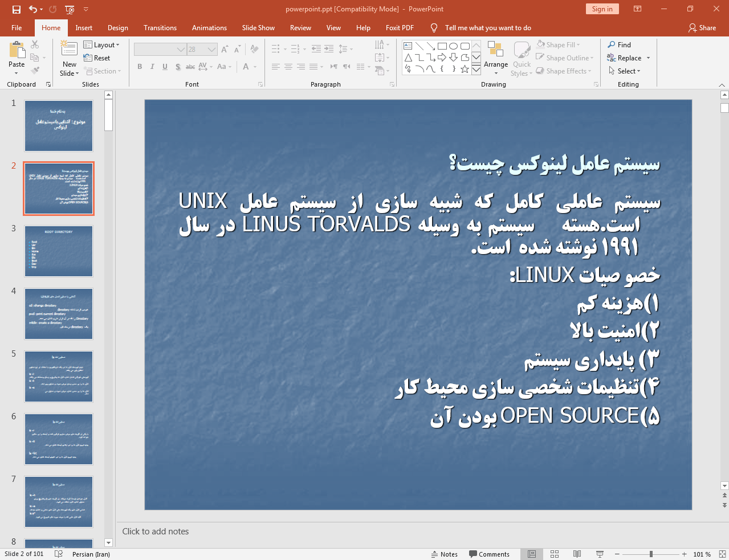Switch to the Design tab
The width and height of the screenshot is (729, 560).
click(x=118, y=28)
